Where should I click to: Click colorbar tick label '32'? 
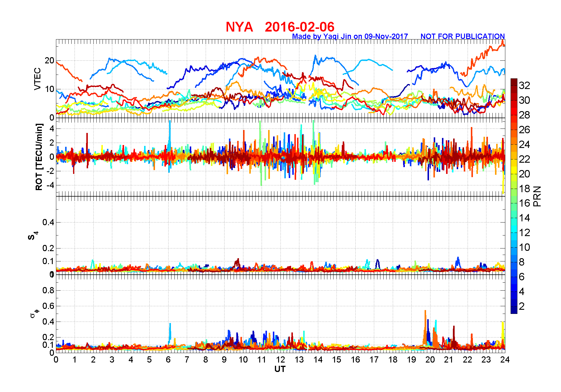pyautogui.click(x=524, y=85)
